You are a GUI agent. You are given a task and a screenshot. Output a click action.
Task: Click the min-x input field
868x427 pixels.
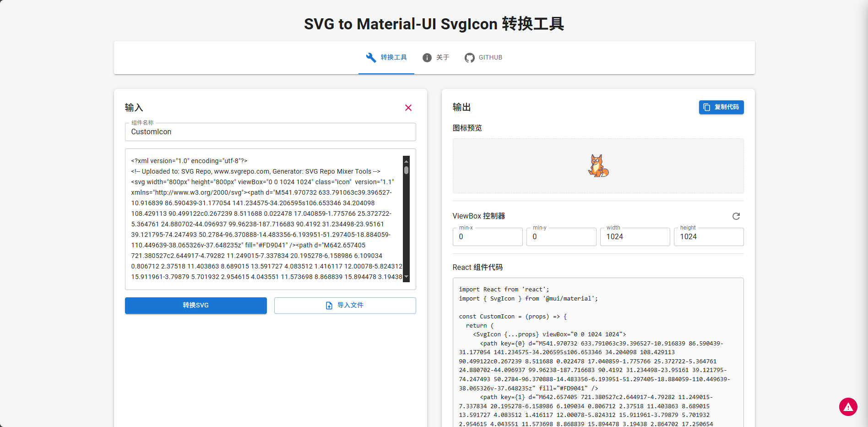point(487,237)
